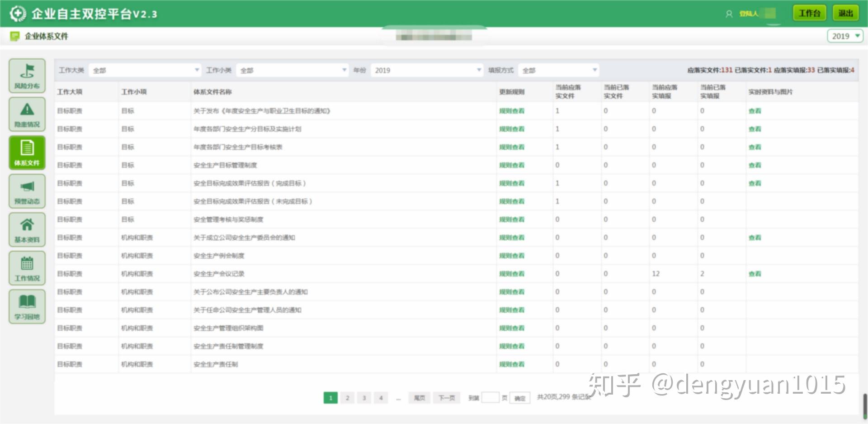Open the 填报方式 dropdown
Screen dimensions: 868x424
(x=559, y=70)
